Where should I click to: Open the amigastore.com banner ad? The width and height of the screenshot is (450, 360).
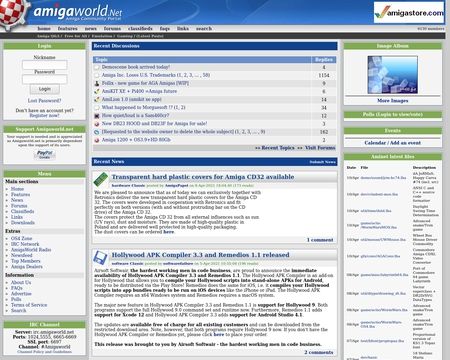(x=409, y=12)
